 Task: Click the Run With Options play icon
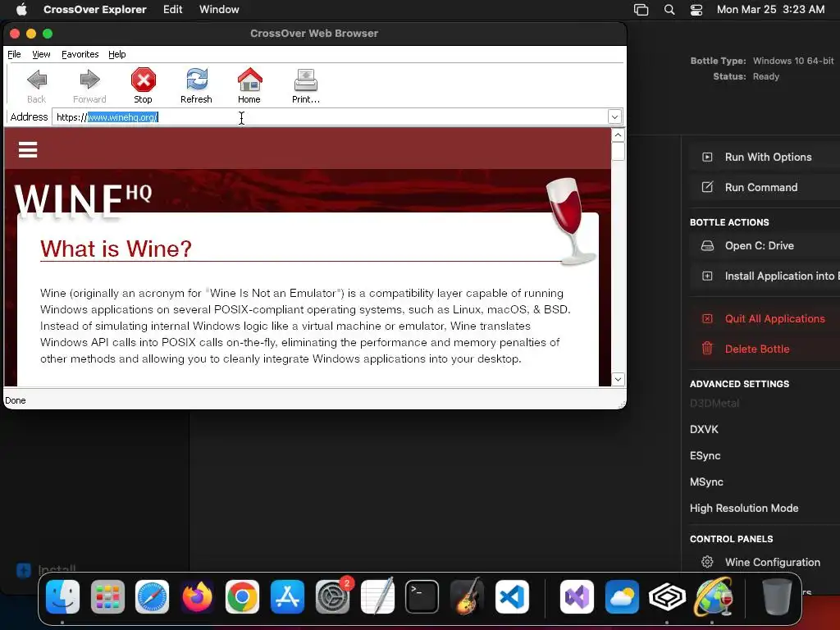(x=707, y=157)
